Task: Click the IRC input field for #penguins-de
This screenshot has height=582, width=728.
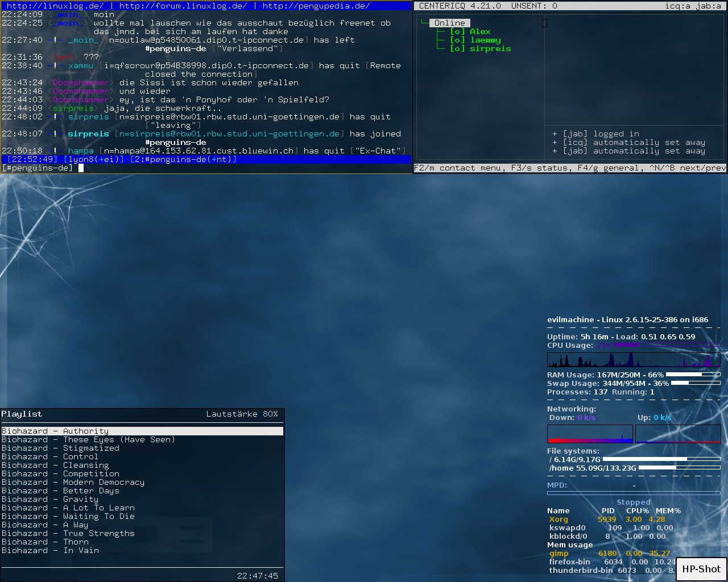Action: click(227, 168)
